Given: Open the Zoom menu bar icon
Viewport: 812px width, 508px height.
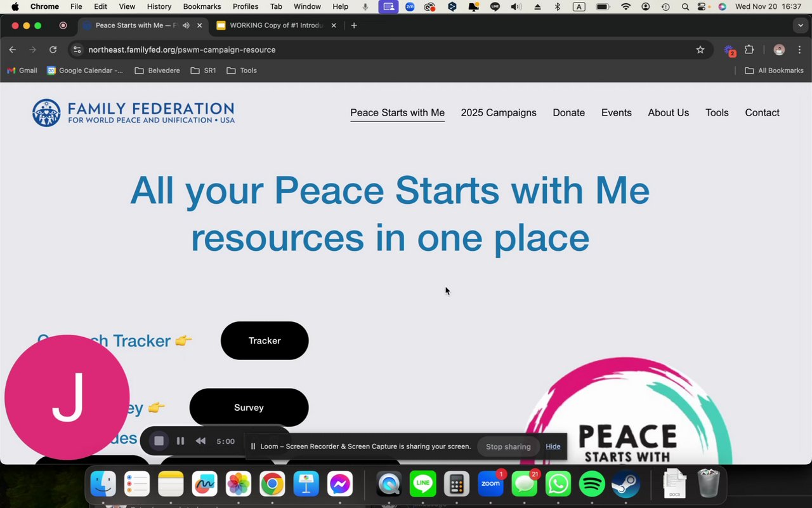Looking at the screenshot, I should pyautogui.click(x=410, y=6).
